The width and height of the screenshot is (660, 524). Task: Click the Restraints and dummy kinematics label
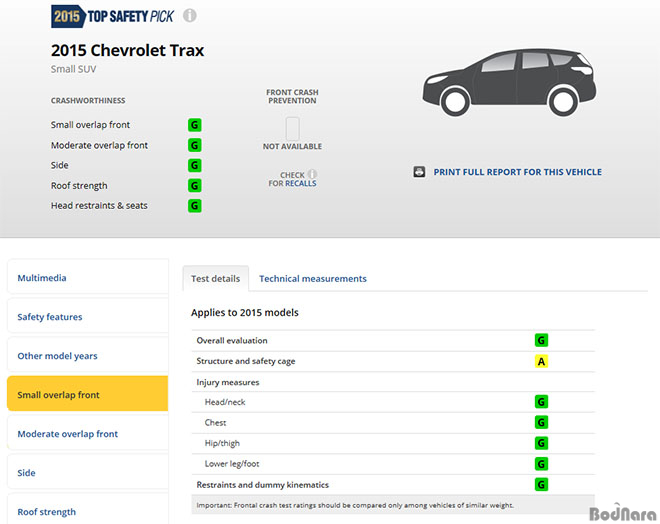(263, 485)
